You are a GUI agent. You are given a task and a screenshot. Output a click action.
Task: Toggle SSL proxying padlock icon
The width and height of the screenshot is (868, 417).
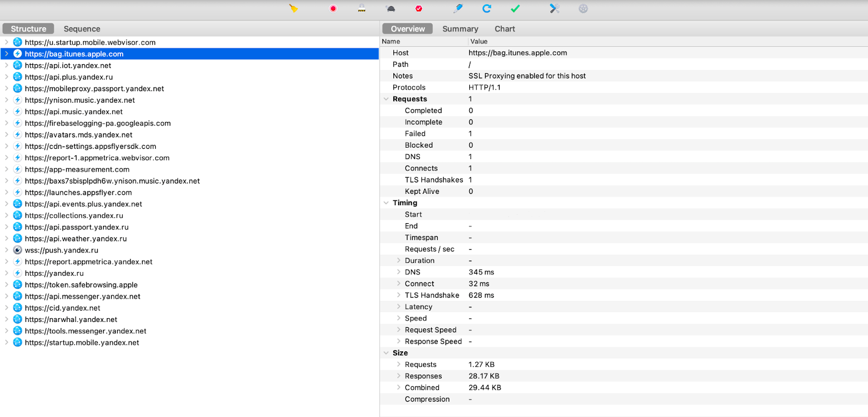362,9
